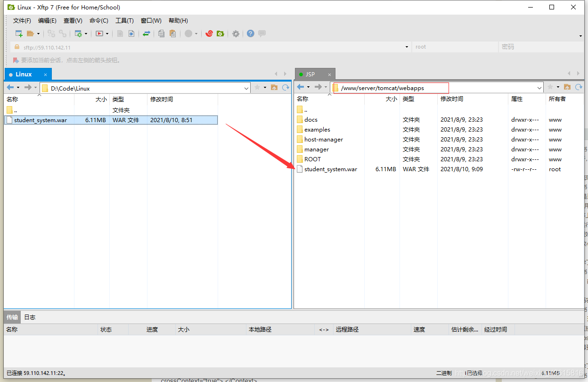Open session properties icon with green gear
The width and height of the screenshot is (588, 382).
click(78, 33)
